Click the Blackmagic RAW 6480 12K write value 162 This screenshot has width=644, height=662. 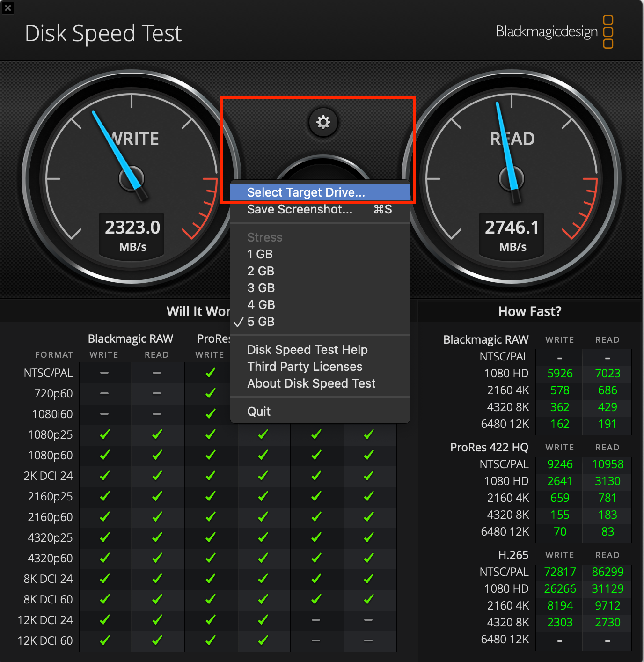coord(560,424)
